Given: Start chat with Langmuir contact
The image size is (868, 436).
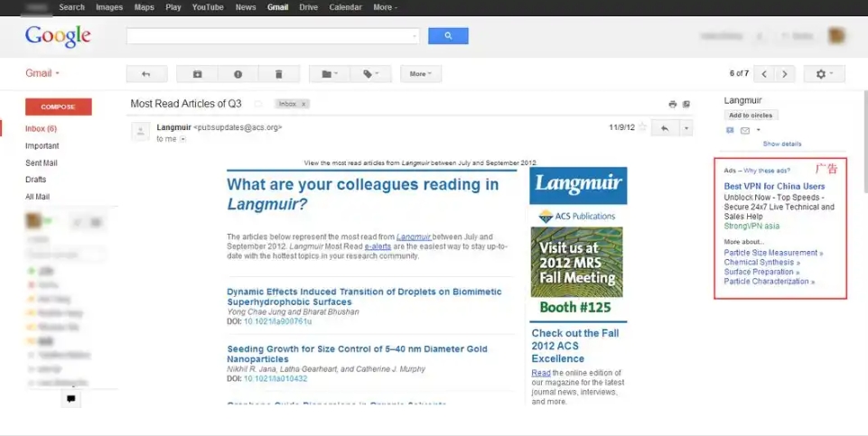Looking at the screenshot, I should [x=730, y=131].
